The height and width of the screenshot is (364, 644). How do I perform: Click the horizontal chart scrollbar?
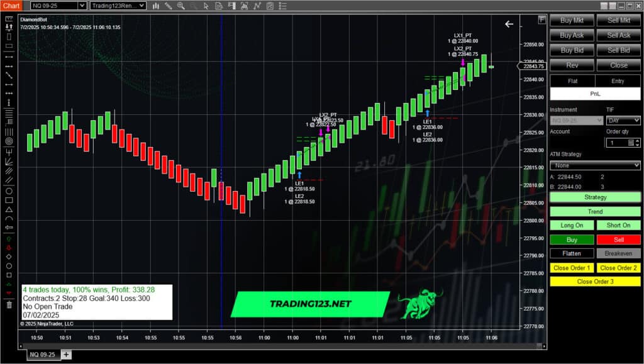[282, 346]
